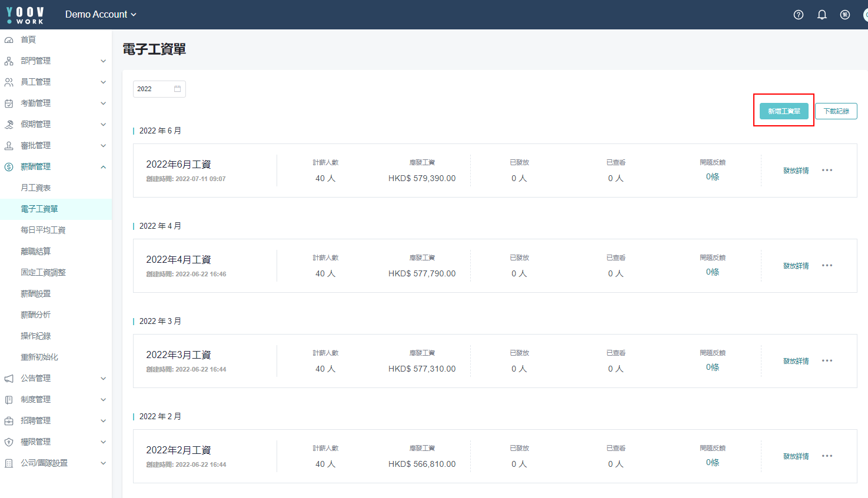Open the notifications bell icon
This screenshot has width=868, height=498.
(x=822, y=15)
